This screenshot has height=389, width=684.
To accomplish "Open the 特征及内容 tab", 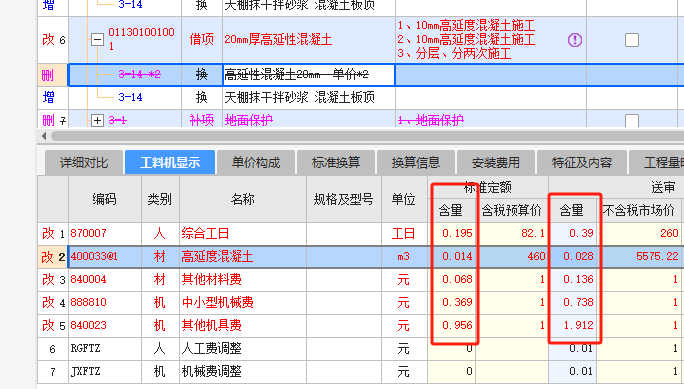I will tap(581, 163).
